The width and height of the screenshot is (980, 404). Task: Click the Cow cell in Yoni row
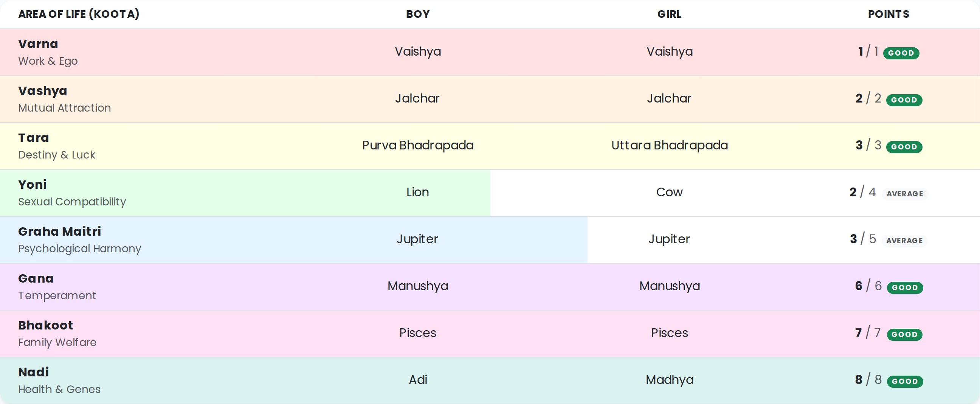pyautogui.click(x=669, y=192)
